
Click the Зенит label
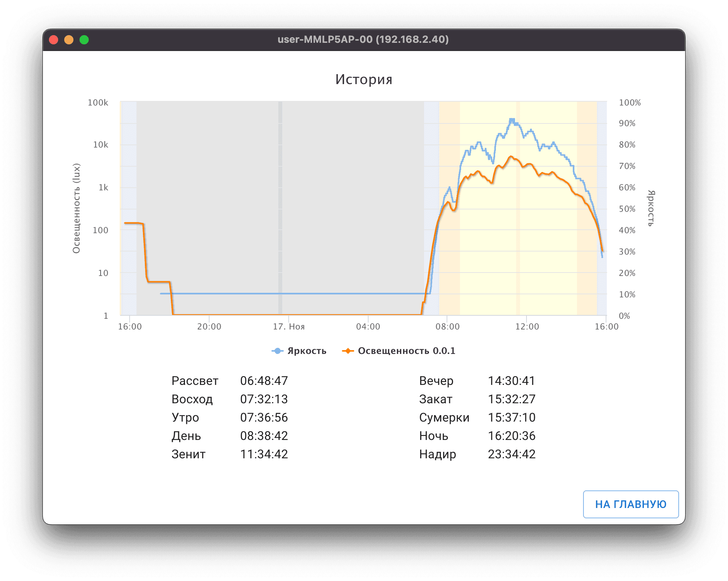(x=188, y=454)
